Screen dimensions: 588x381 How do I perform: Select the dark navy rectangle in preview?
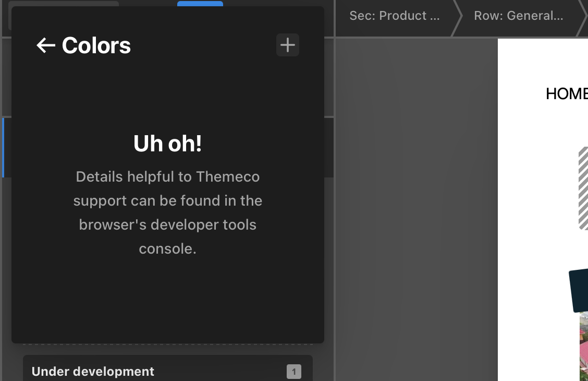tap(579, 290)
